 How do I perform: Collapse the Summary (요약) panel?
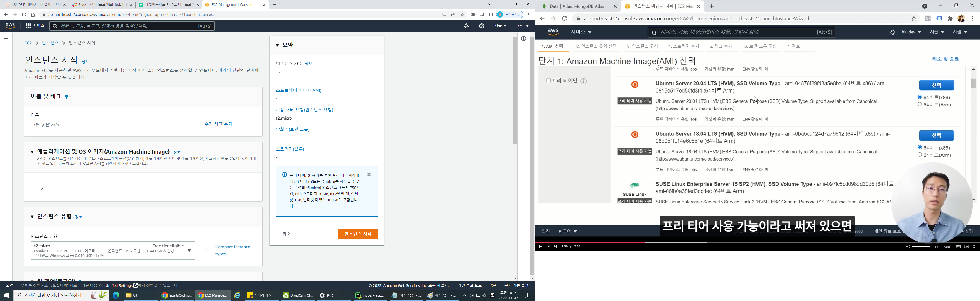(x=277, y=45)
